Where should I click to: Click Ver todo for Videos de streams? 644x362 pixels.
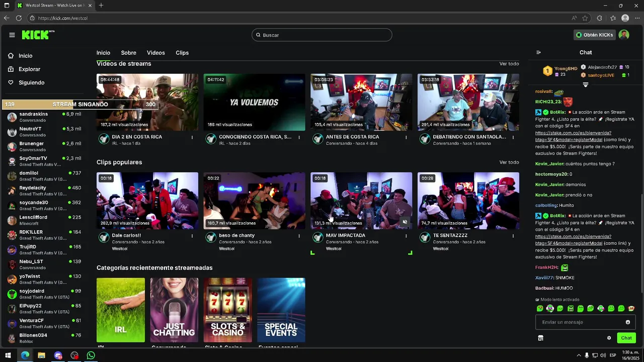[x=509, y=64]
